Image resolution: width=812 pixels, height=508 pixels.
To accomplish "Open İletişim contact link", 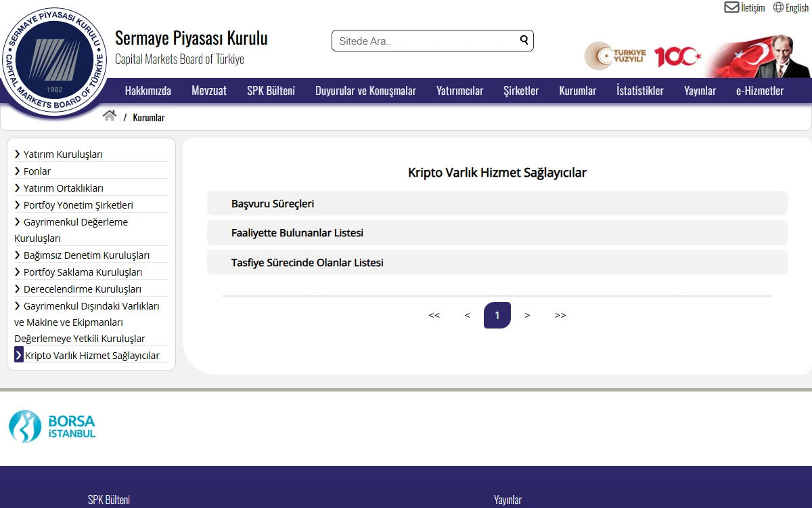I will tap(752, 8).
